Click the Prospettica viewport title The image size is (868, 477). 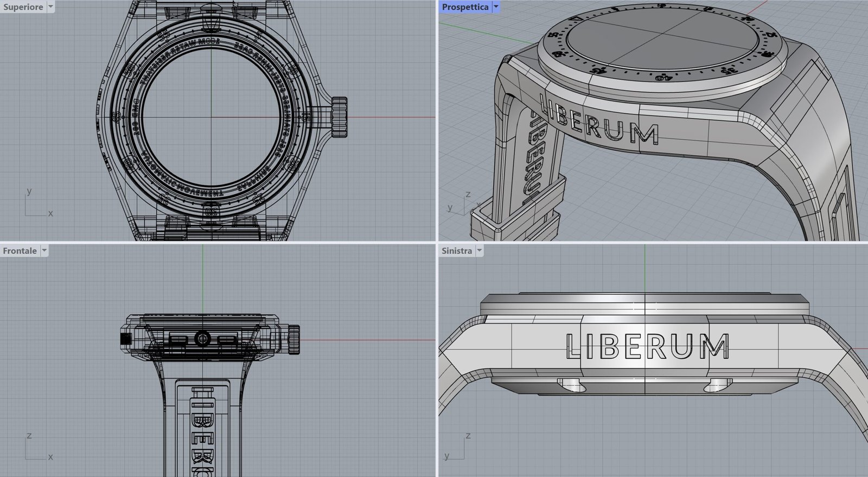465,7
